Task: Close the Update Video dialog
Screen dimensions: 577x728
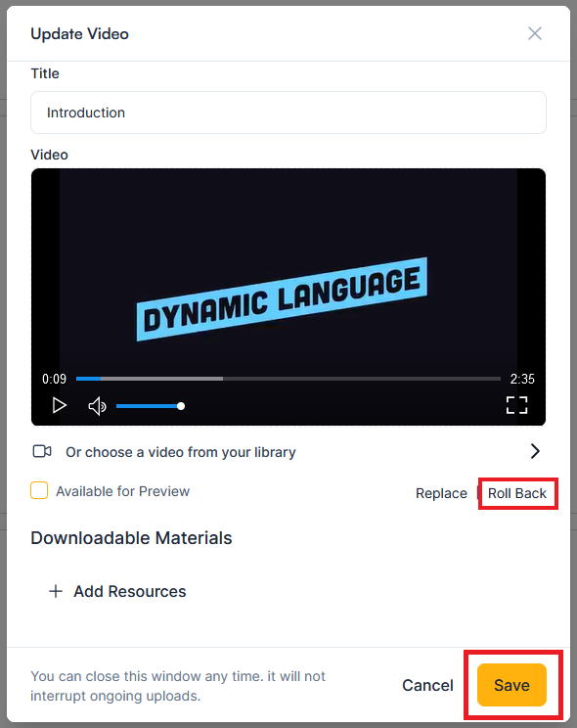Action: (535, 33)
